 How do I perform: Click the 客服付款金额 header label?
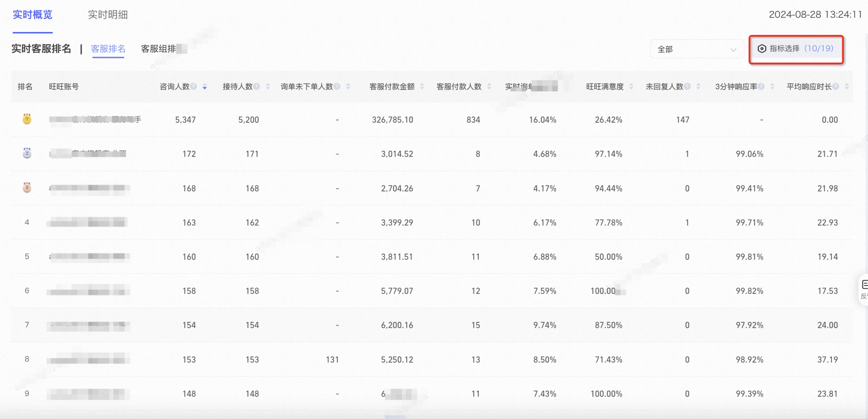click(x=392, y=87)
